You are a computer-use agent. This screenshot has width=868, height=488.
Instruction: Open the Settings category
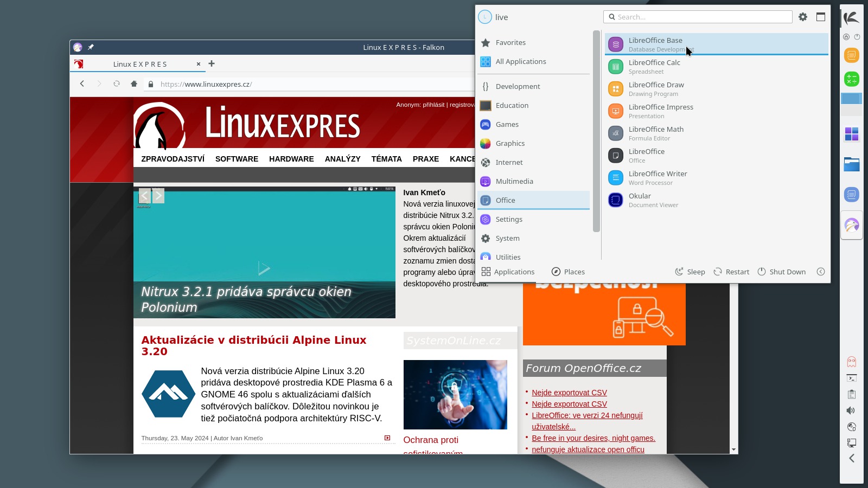533,219
